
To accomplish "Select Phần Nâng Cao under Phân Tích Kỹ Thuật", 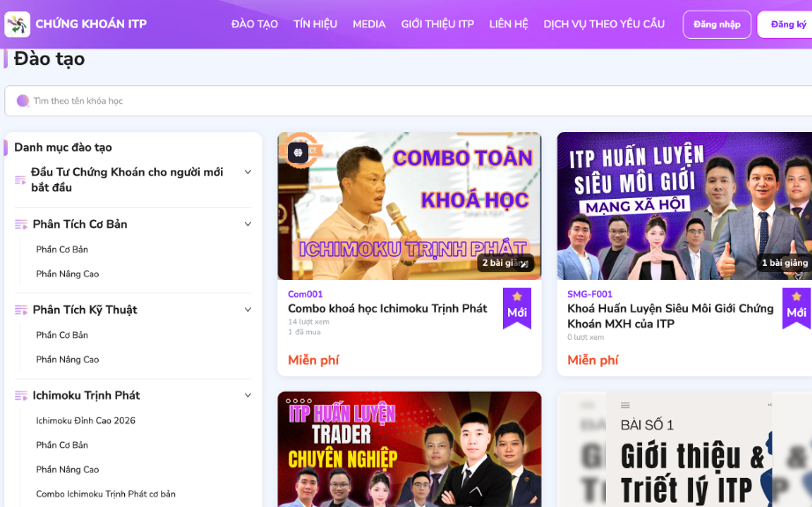I will click(x=67, y=359).
